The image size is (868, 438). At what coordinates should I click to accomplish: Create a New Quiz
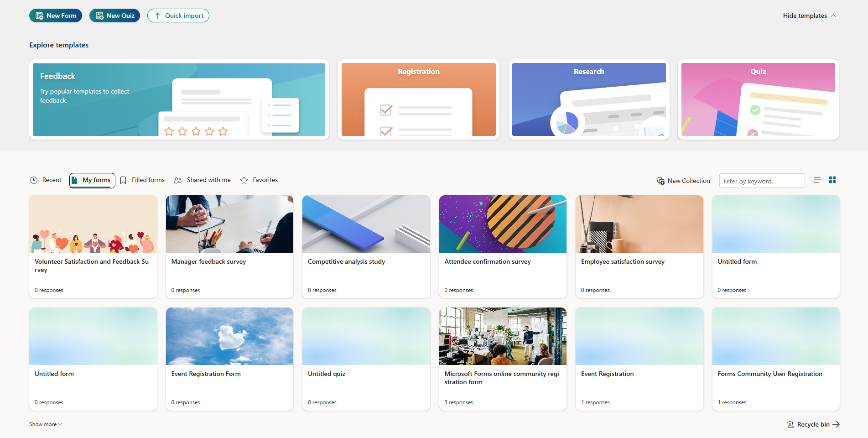pyautogui.click(x=114, y=16)
